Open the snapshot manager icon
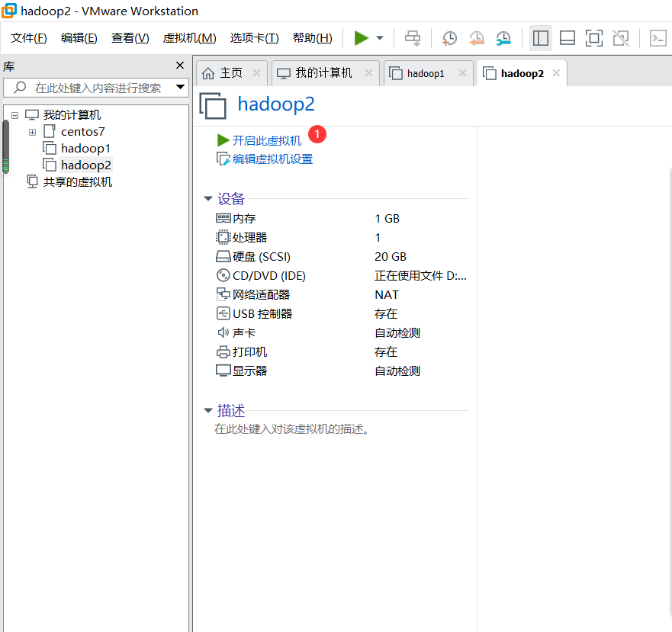 pos(503,38)
